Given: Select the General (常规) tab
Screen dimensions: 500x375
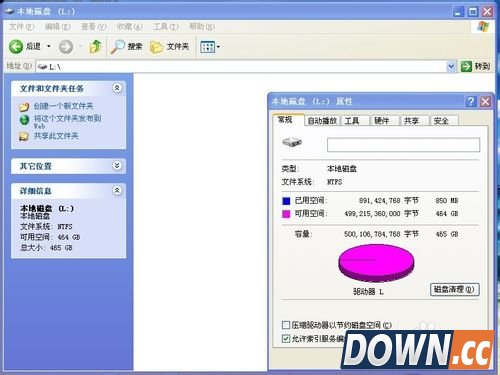Looking at the screenshot, I should pyautogui.click(x=288, y=120).
